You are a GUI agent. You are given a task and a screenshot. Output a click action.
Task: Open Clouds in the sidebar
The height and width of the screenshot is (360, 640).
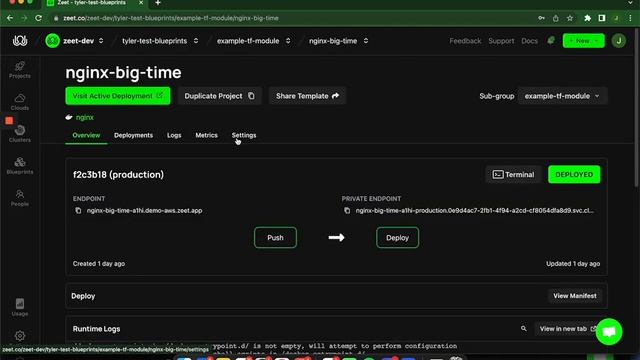[20, 102]
